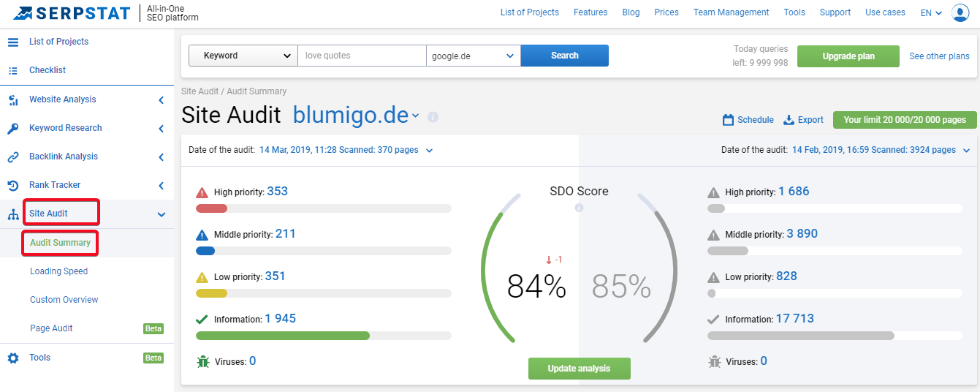Click the hamburger icon beside List of Projects
Viewport: 980px width, 392px height.
[13, 42]
